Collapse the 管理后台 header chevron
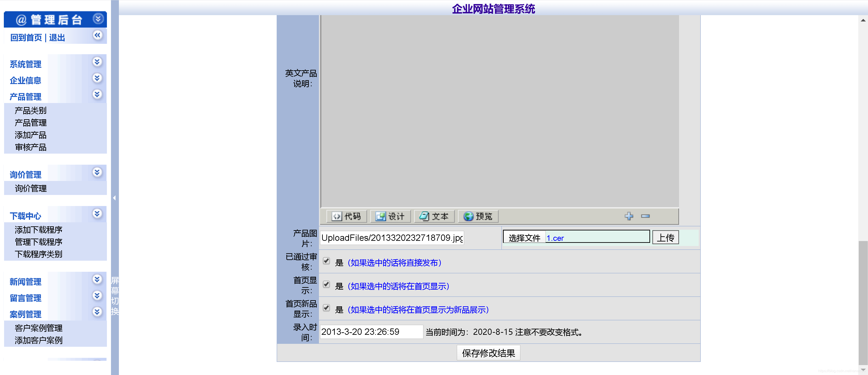868x375 pixels. pyautogui.click(x=98, y=19)
